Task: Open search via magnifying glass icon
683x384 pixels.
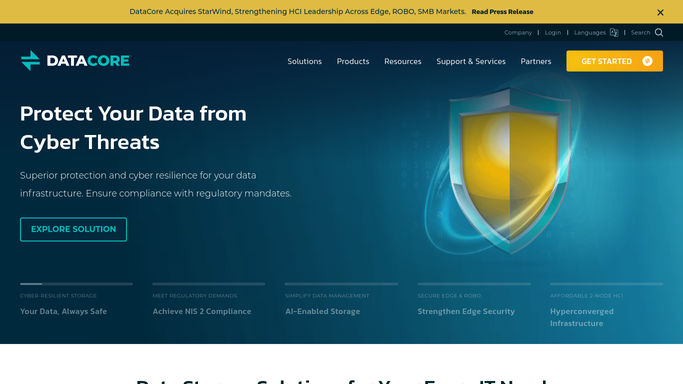Action: (x=659, y=33)
